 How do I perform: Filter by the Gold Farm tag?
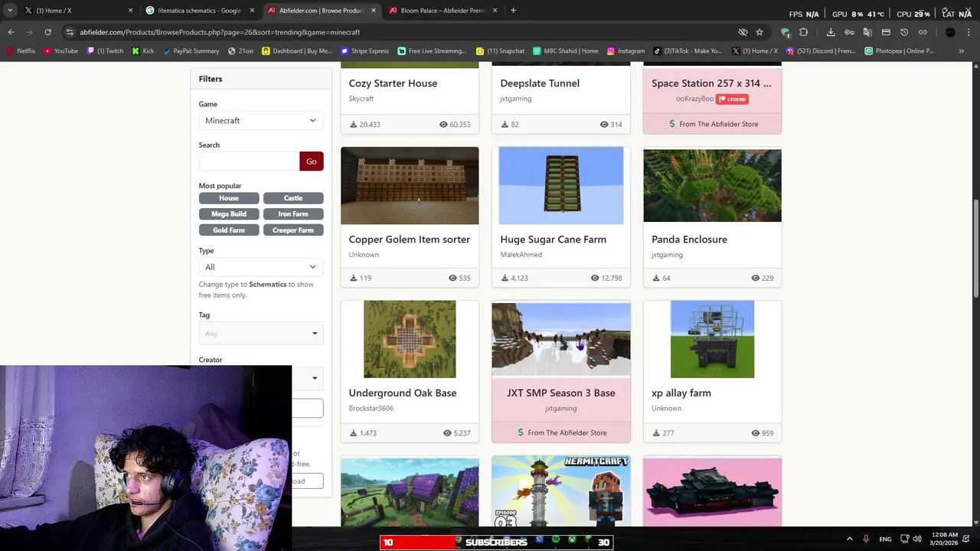click(229, 230)
